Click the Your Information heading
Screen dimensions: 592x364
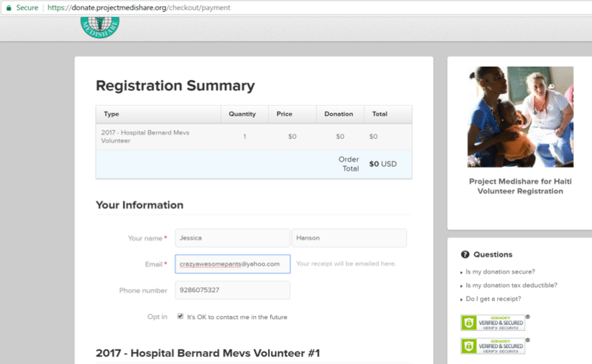140,205
